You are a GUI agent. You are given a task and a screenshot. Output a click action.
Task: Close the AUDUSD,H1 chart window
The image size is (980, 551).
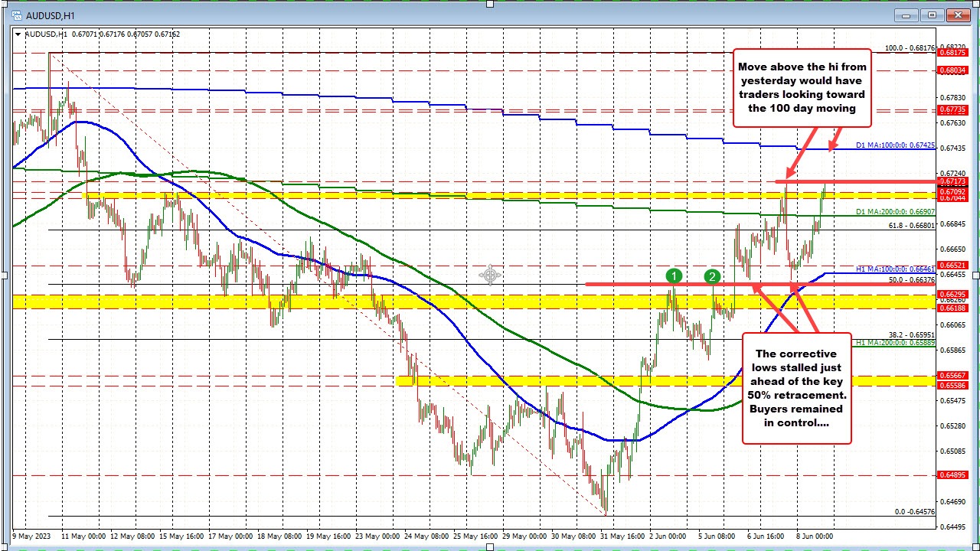[955, 15]
